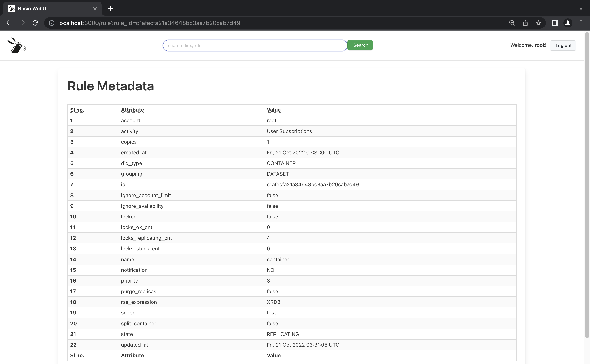The height and width of the screenshot is (364, 590).
Task: Open a new browser tab
Action: point(111,9)
